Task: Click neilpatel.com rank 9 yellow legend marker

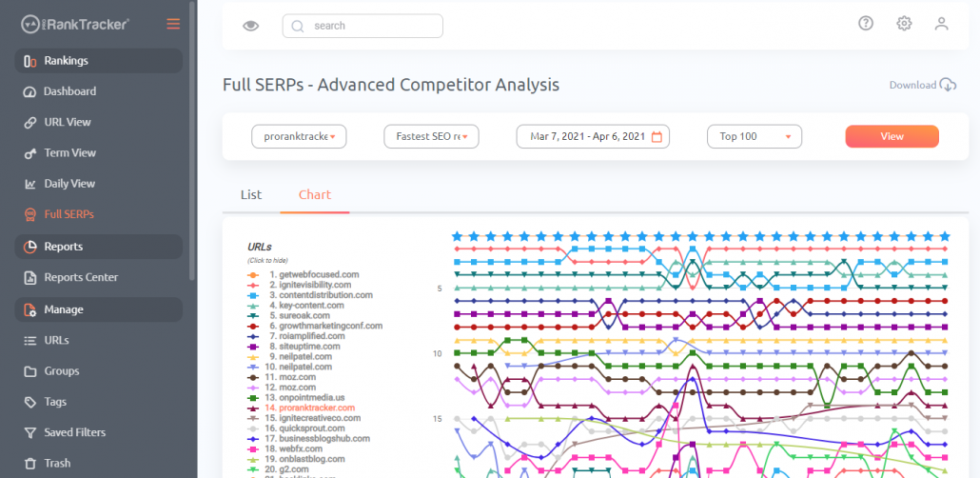Action: 253,357
